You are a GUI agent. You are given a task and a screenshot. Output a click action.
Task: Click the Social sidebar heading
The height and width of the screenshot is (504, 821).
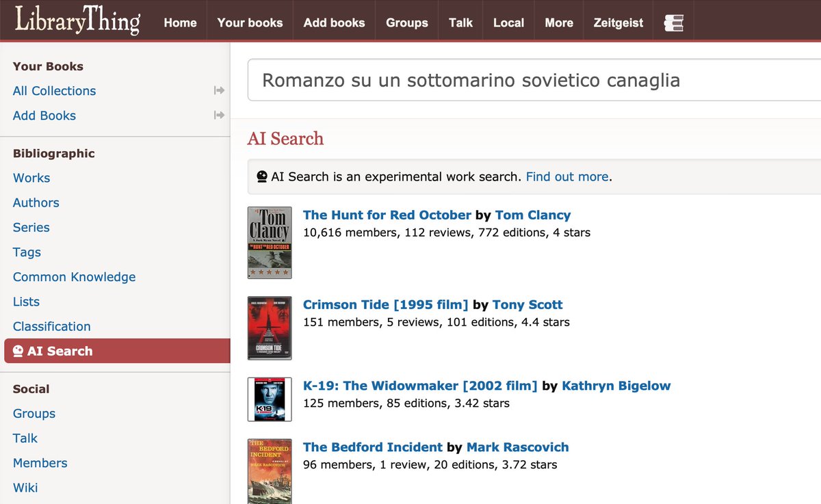click(x=31, y=389)
